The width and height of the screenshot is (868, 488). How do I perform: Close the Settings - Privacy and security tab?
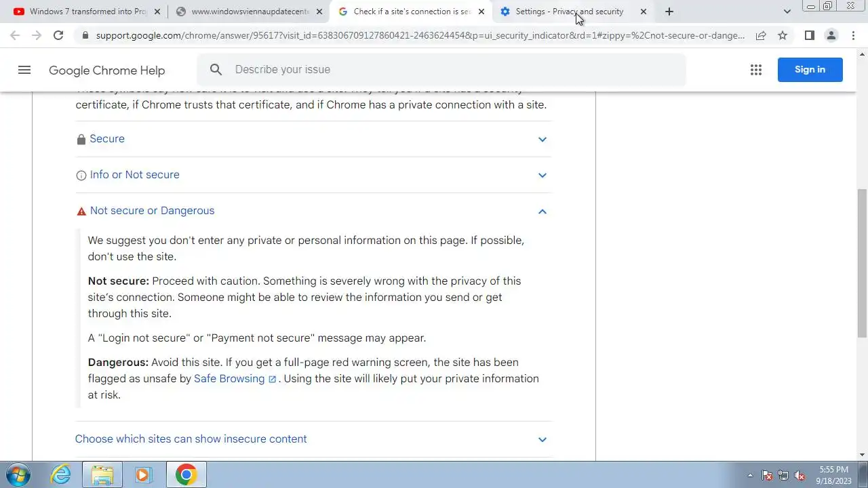click(x=644, y=12)
